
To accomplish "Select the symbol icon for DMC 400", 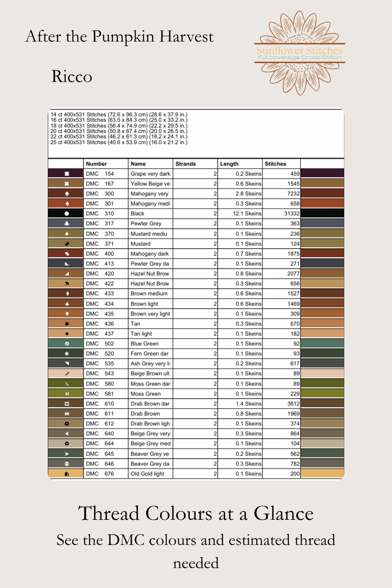I will point(67,254).
